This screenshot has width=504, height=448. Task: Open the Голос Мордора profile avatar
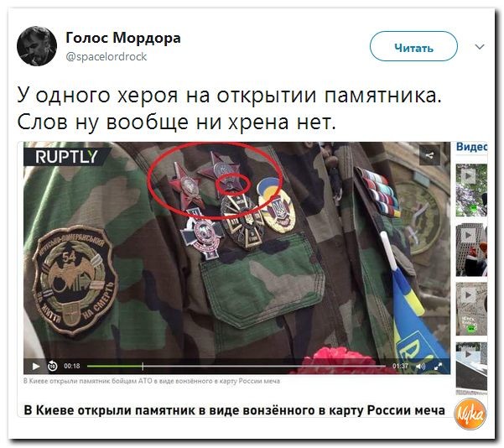[37, 46]
